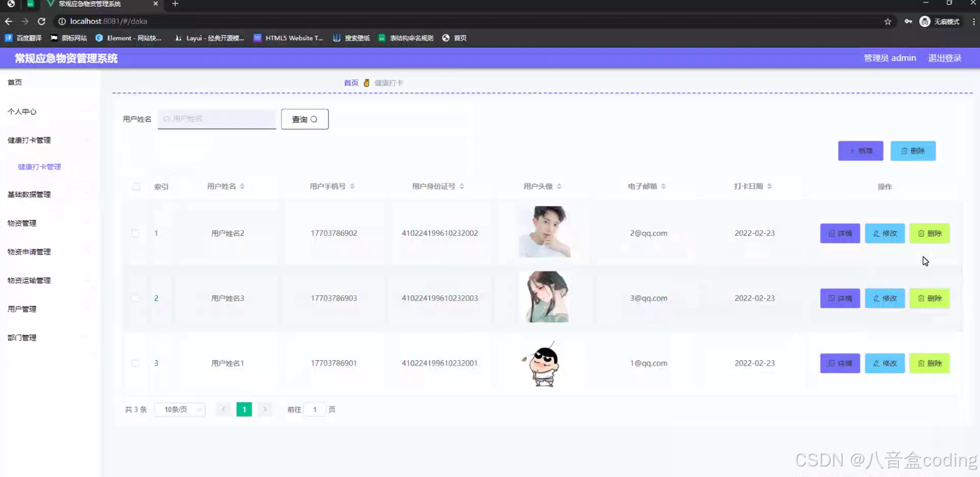Click 修改 for 用户姓名2 row
Screen dimensions: 980x477
tap(885, 233)
